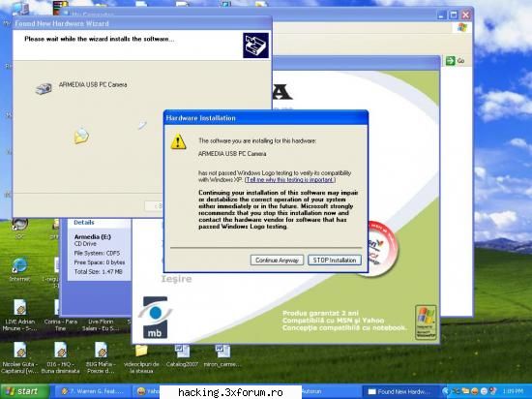
Task: Click 'Total Size: 1.47 MB' in Details pane
Action: 98,272
